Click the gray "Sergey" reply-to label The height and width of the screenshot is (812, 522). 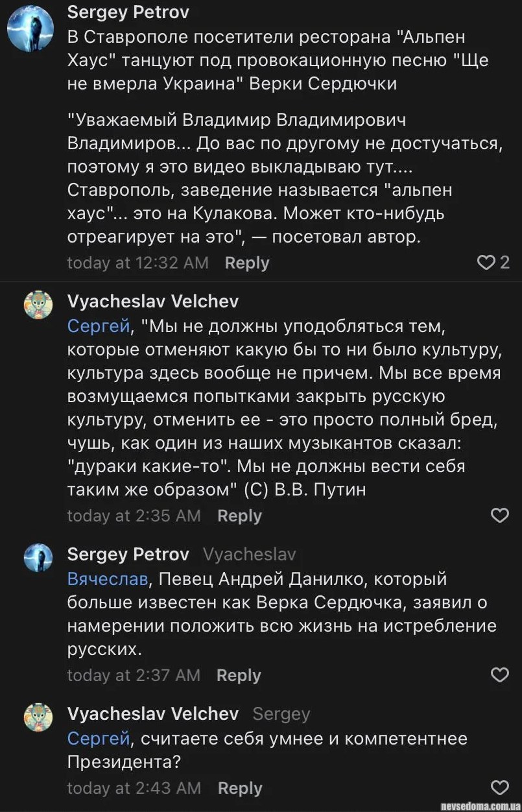click(281, 713)
